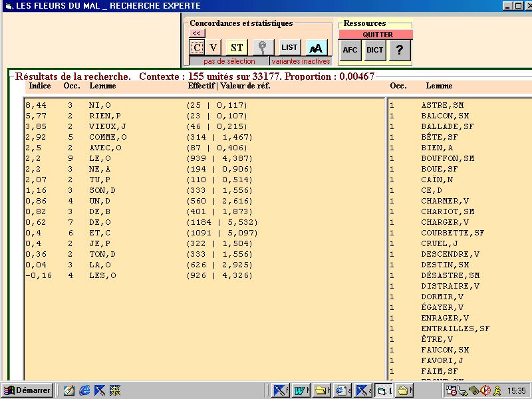Click the red prohibited-sign tray icon
This screenshot has width=532, height=399.
[486, 390]
